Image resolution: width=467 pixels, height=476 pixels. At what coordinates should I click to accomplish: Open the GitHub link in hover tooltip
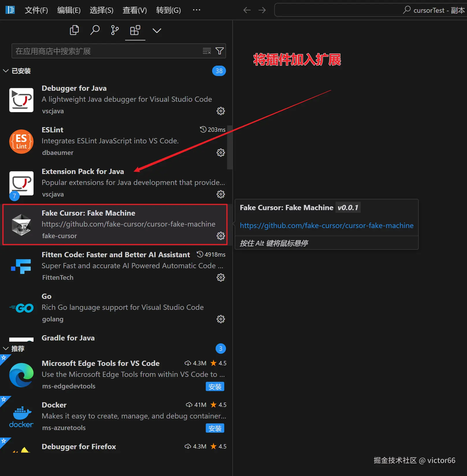point(327,225)
